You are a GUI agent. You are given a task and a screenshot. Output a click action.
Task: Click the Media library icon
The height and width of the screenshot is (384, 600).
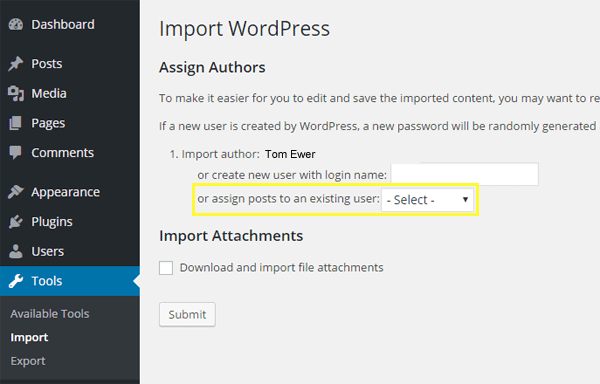[16, 93]
